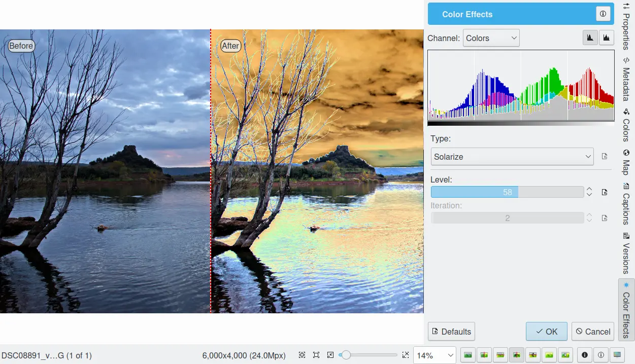Click the fit-to-window zoom icon
The height and width of the screenshot is (364, 635).
pos(316,355)
